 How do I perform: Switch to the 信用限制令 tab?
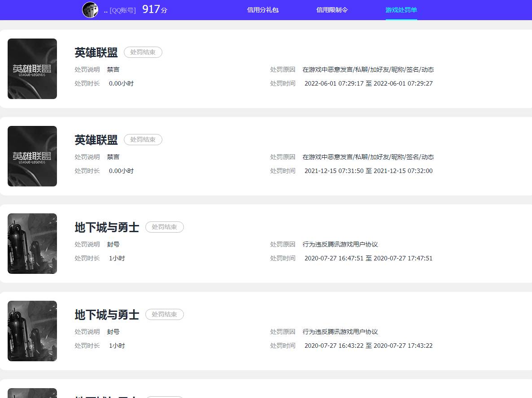pyautogui.click(x=332, y=9)
